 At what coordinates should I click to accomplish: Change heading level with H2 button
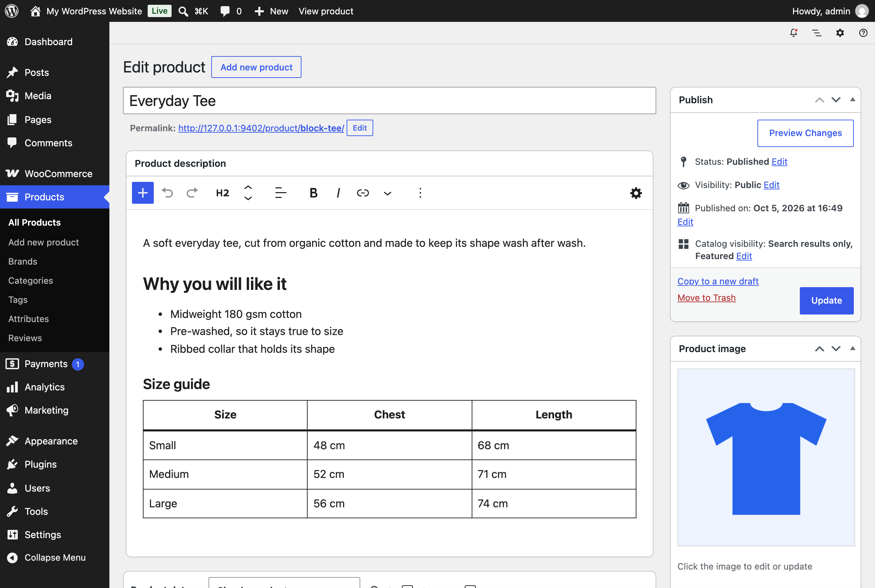[222, 193]
